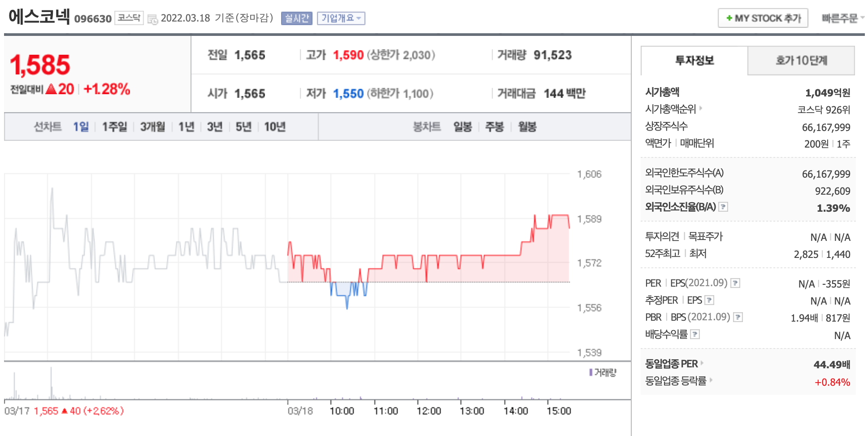The image size is (868, 436).
Task: Click the 코스닥 market badge
Action: coord(129,18)
